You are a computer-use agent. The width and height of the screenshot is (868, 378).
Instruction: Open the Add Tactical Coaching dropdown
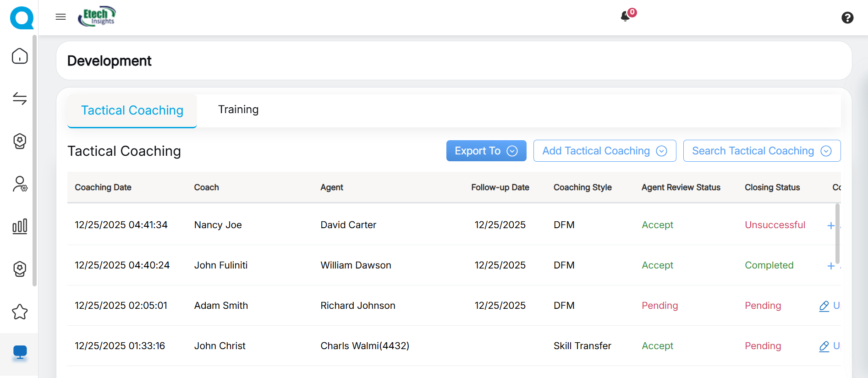pyautogui.click(x=604, y=151)
